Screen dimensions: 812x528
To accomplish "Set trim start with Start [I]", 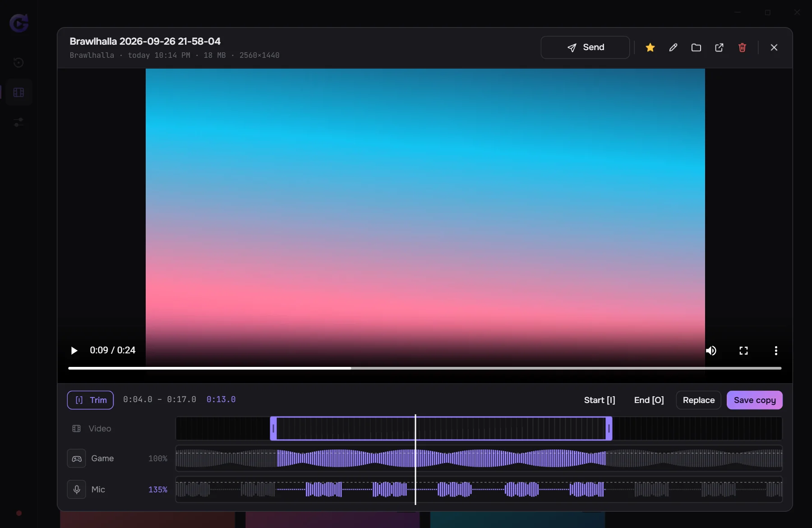I will pos(600,400).
